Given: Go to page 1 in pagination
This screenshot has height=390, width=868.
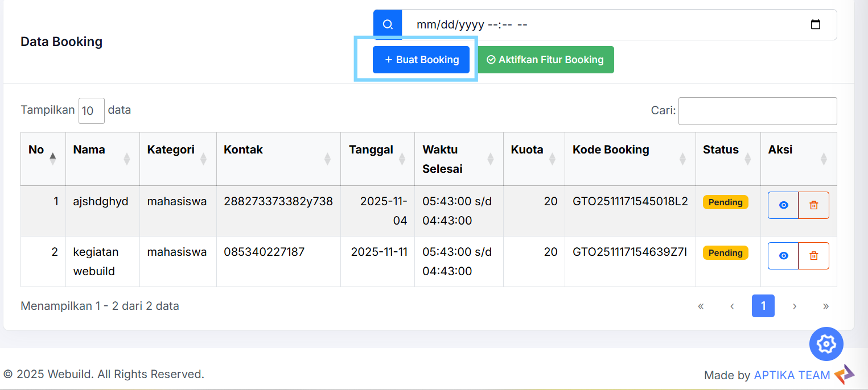Looking at the screenshot, I should [x=763, y=306].
